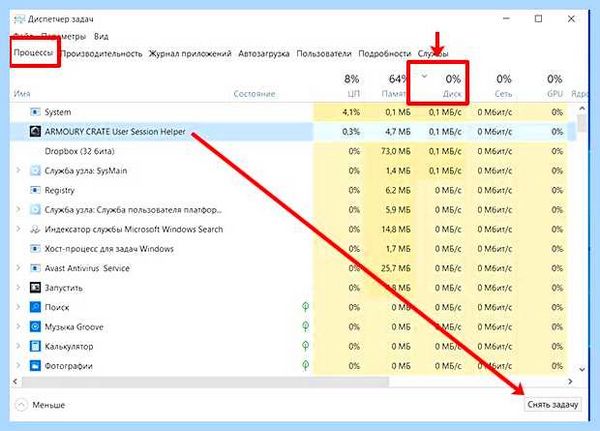Click the Registry process icon
600x431 pixels.
(35, 190)
